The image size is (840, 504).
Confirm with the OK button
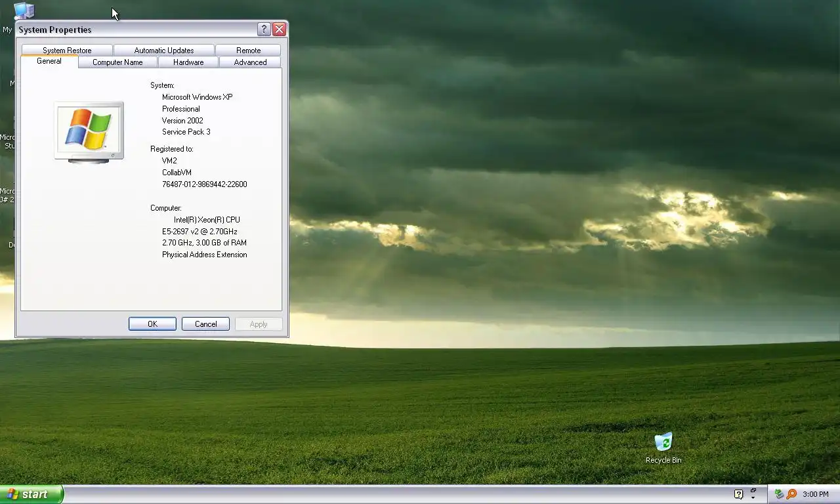tap(152, 324)
